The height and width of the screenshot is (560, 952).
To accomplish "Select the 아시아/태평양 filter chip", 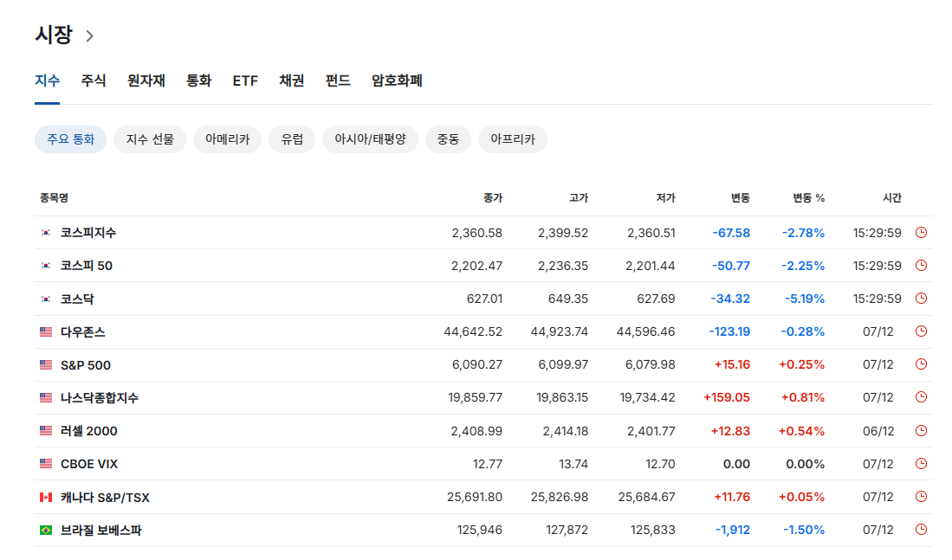I will pyautogui.click(x=371, y=139).
